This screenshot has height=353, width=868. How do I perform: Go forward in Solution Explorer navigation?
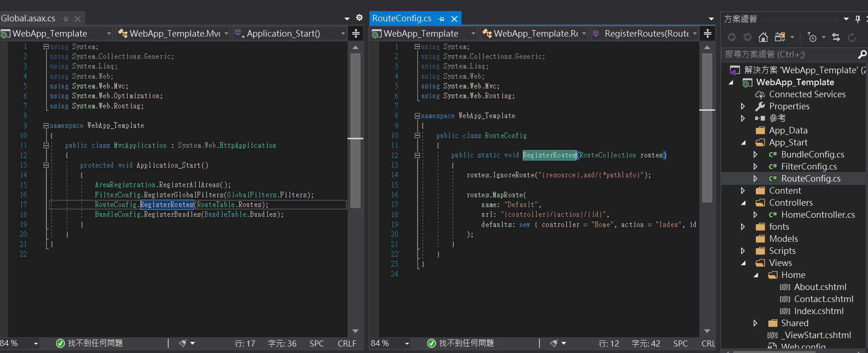point(748,37)
